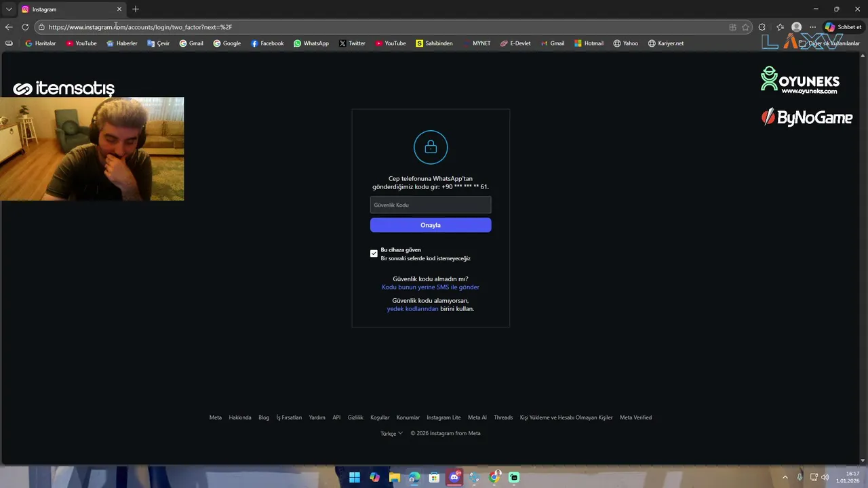The width and height of the screenshot is (868, 488).
Task: Open İş Fırsatları footer link
Action: (289, 418)
